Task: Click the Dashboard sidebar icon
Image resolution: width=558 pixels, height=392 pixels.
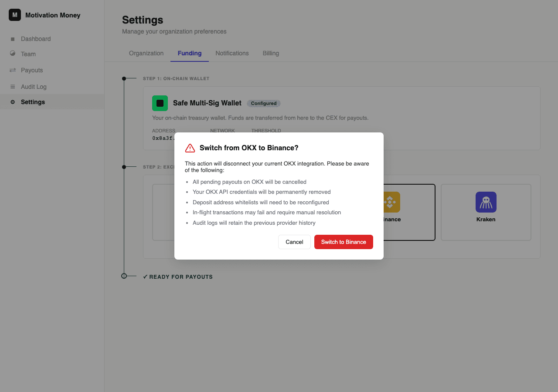Action: click(13, 39)
